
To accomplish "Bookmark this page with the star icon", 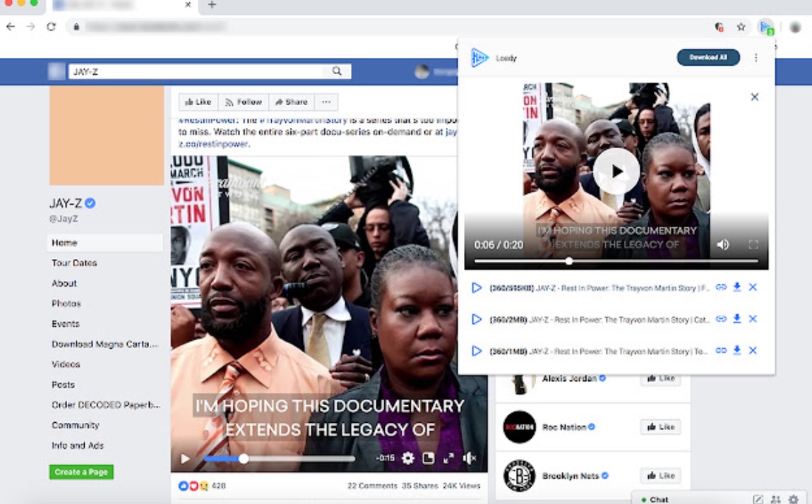I will pos(741,27).
